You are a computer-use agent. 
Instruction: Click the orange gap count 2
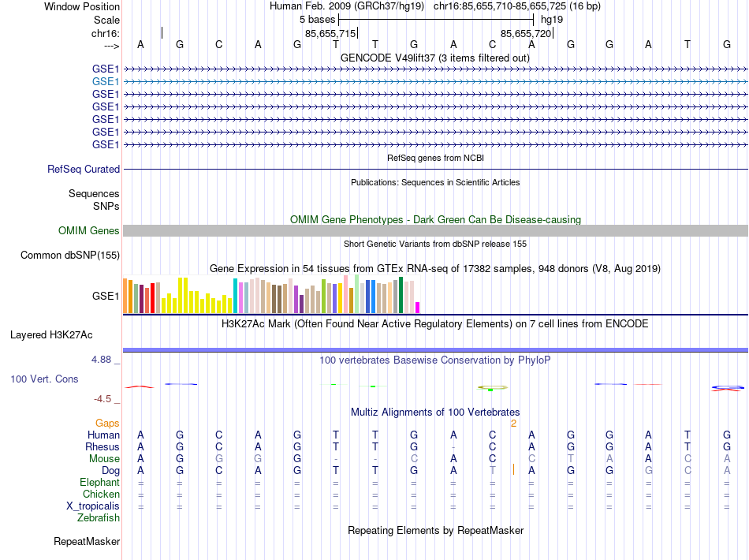pyautogui.click(x=513, y=424)
